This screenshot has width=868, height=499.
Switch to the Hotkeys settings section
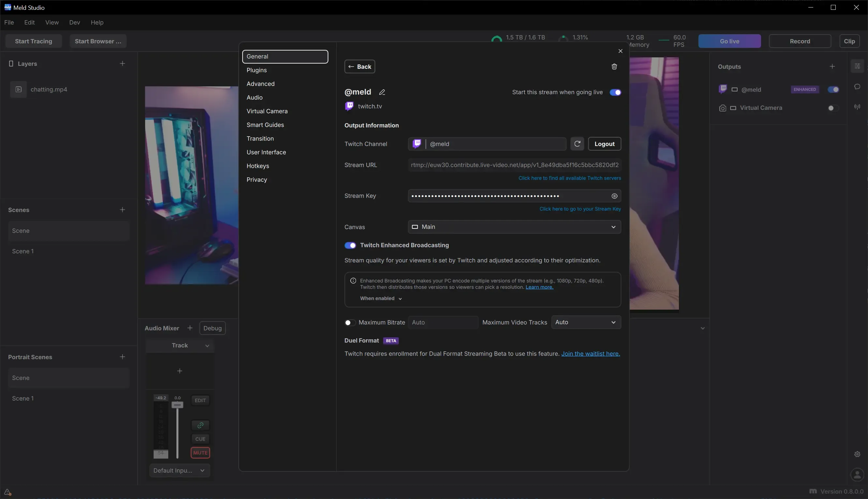pyautogui.click(x=258, y=166)
